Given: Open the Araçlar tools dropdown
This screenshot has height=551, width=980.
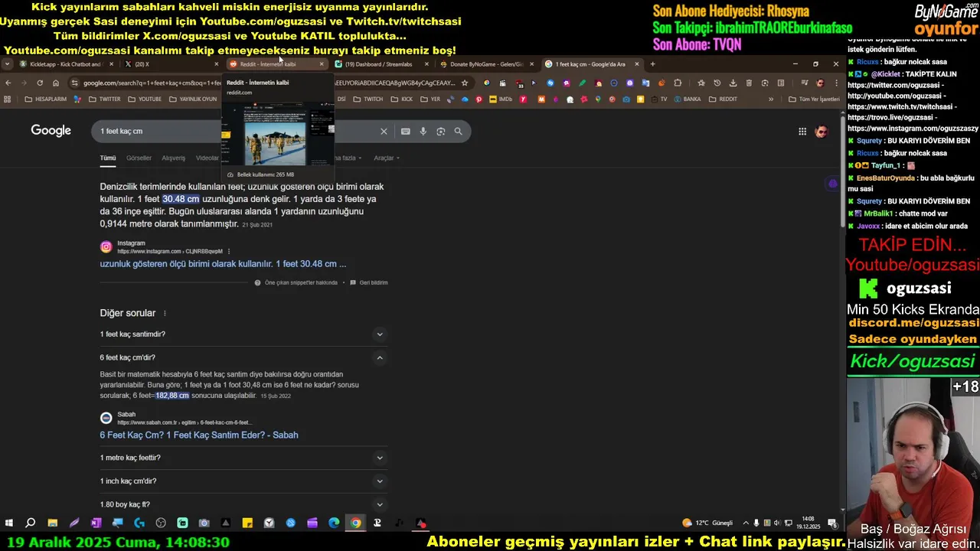Looking at the screenshot, I should [387, 158].
